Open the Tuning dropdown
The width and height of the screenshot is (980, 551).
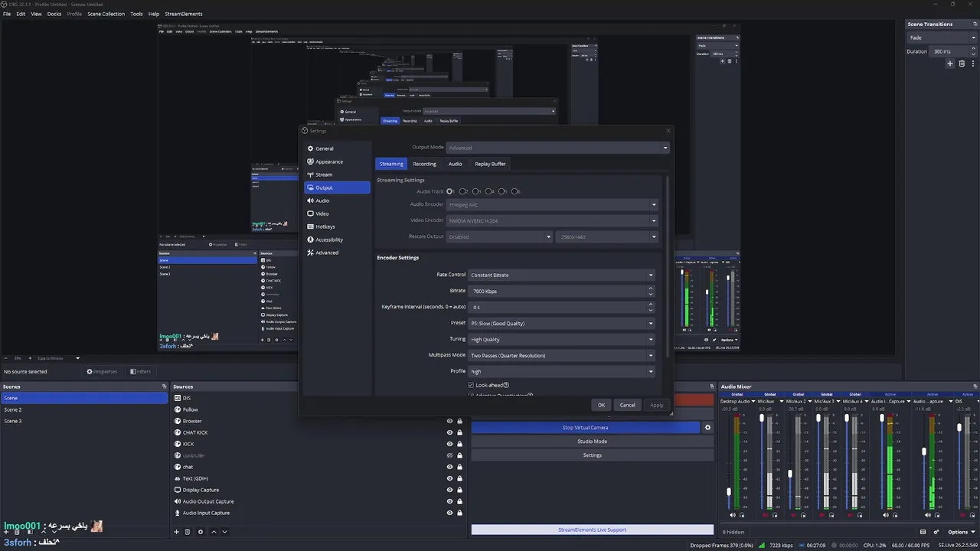562,339
